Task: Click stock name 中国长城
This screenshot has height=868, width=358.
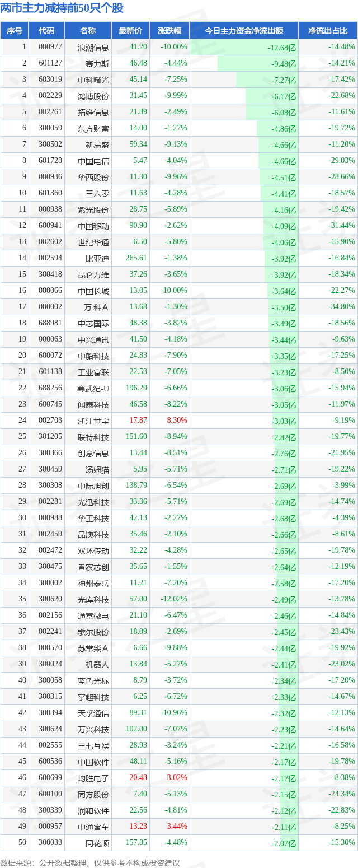Action: 93,291
